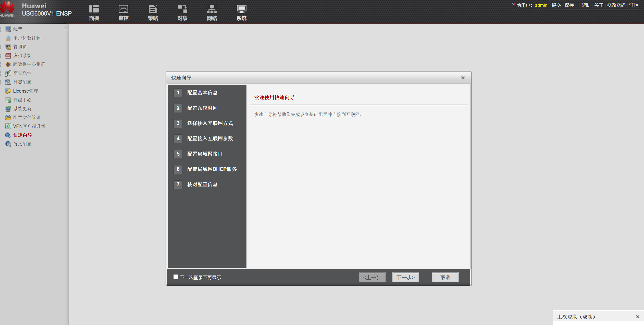Click 下一步> button
Image resolution: width=644 pixels, height=325 pixels.
[x=405, y=277]
